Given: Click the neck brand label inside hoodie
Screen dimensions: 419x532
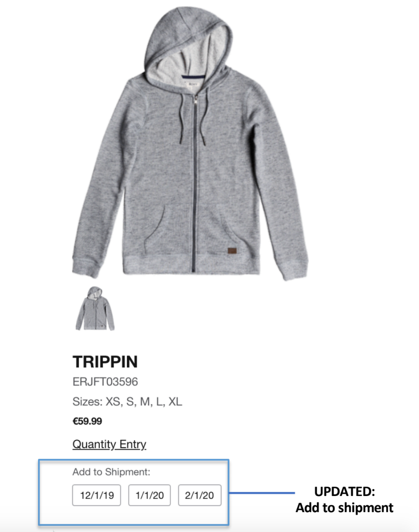Looking at the screenshot, I should click(192, 84).
